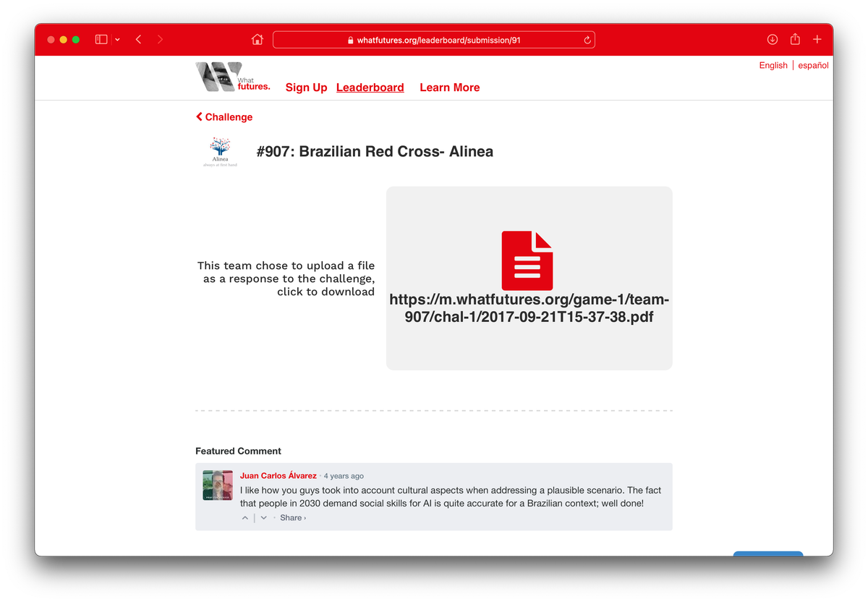Image resolution: width=868 pixels, height=602 pixels.
Task: Go to the Leaderboard page
Action: (x=370, y=88)
